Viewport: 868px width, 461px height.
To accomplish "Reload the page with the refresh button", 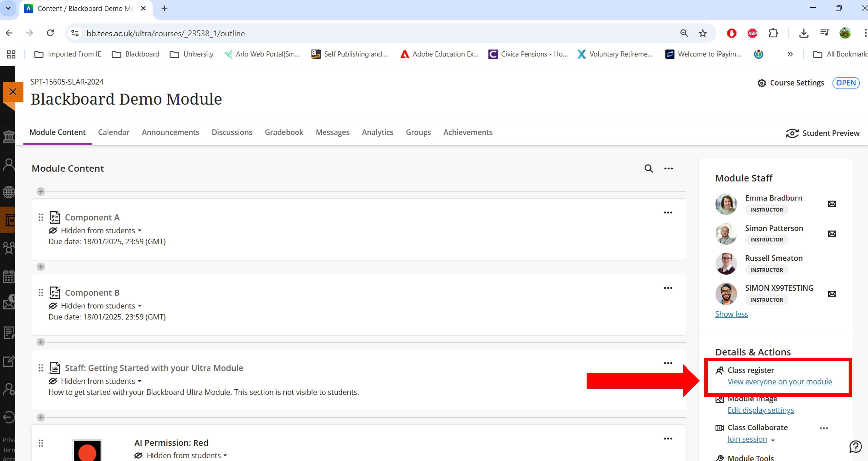I will pyautogui.click(x=50, y=33).
